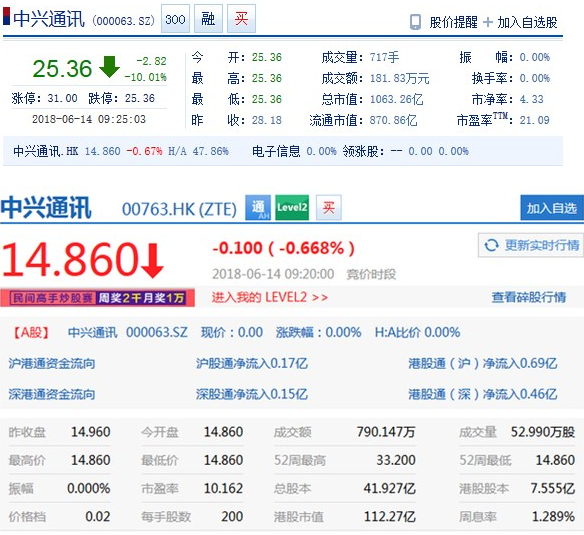Click the 00763.HK (ZTE) code text
584x535 pixels.
179,209
